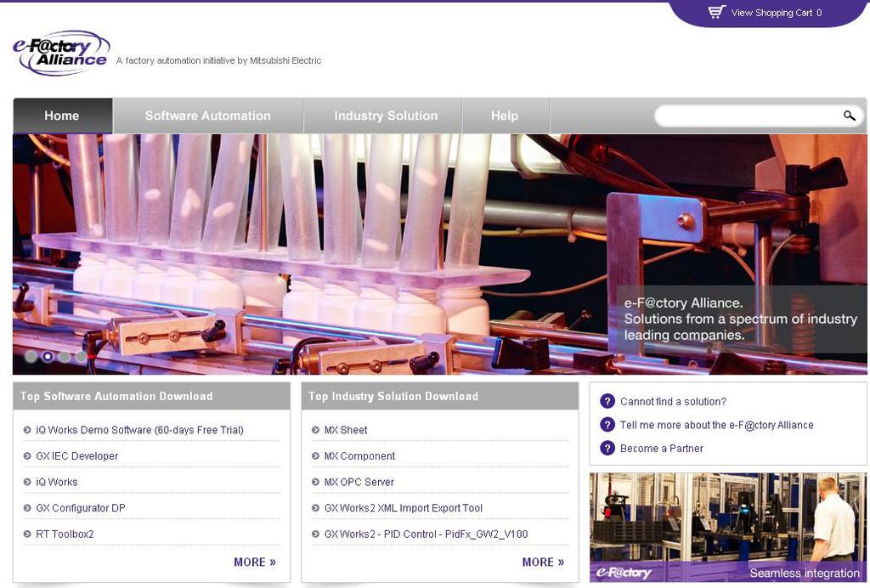
Task: Click Become a Partner link
Action: (x=661, y=448)
